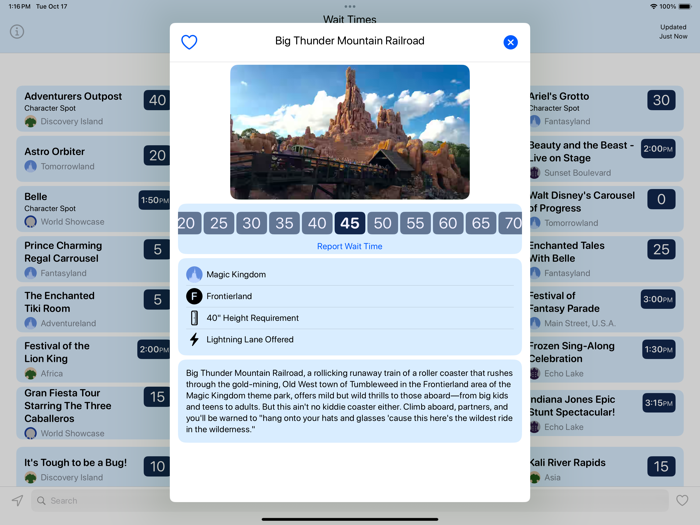
Task: Tap World Showcase icon under Gran Fiesta Tour
Action: click(30, 433)
